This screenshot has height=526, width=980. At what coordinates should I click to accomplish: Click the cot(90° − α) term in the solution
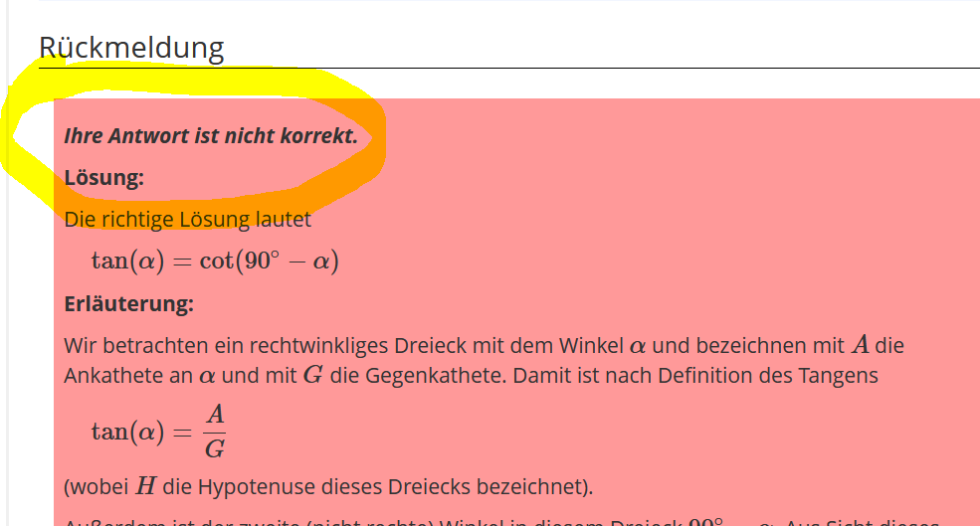pos(269,261)
